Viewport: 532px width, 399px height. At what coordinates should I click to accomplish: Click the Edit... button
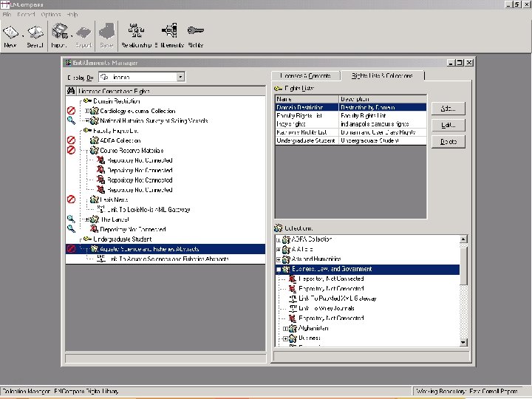[x=449, y=125]
